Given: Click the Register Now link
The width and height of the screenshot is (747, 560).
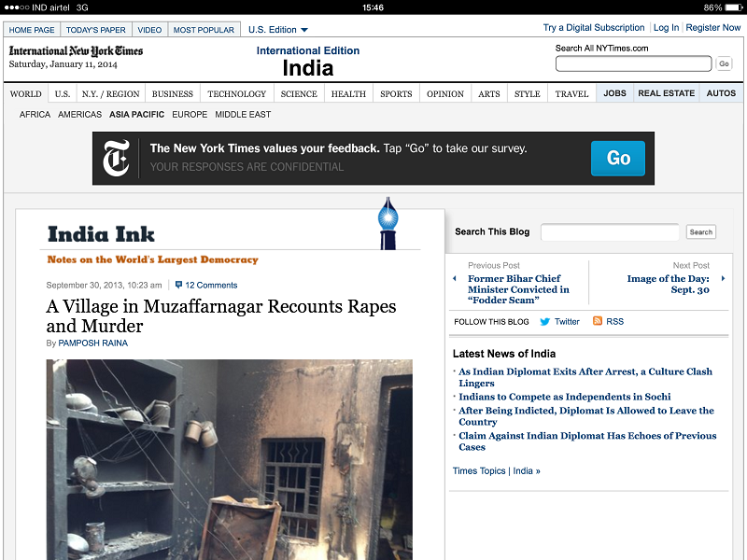Looking at the screenshot, I should click(x=713, y=28).
